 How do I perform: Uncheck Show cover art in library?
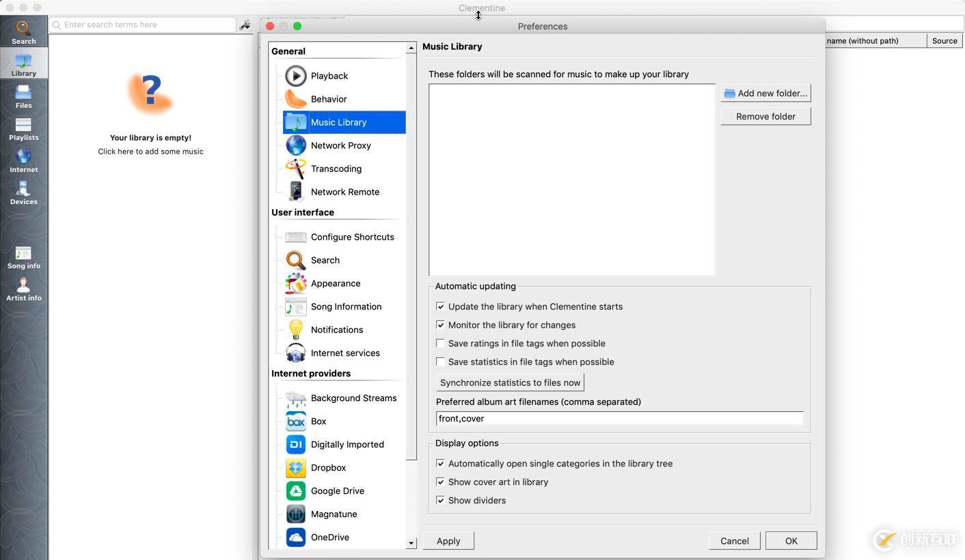tap(441, 482)
